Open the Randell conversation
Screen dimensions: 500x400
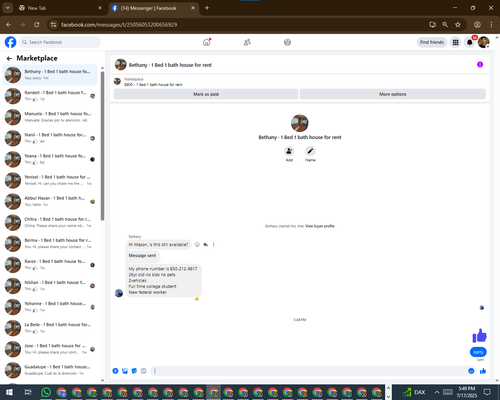point(50,96)
